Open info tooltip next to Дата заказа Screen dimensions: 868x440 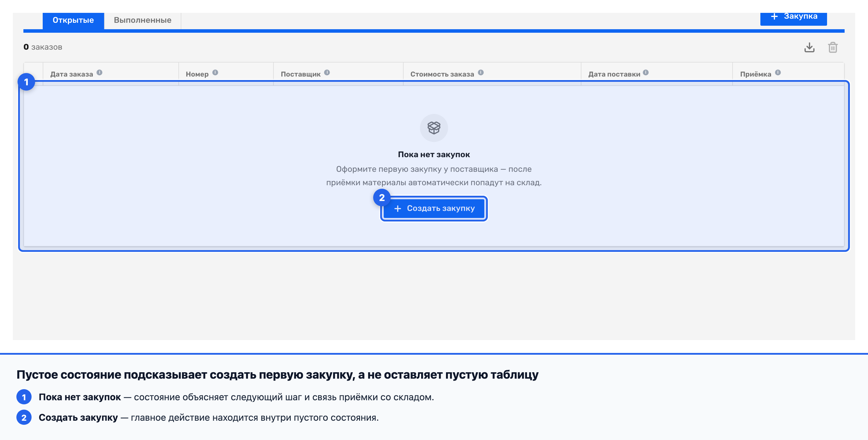tap(99, 72)
